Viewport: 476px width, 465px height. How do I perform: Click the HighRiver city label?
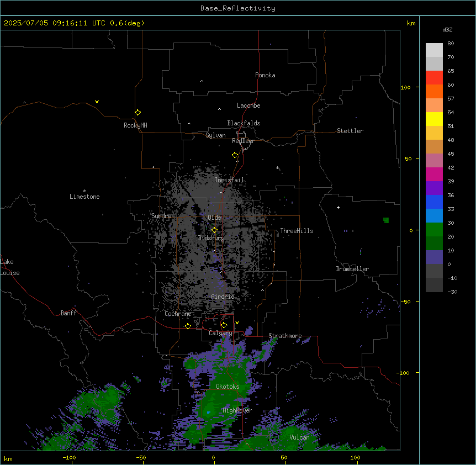point(237,410)
